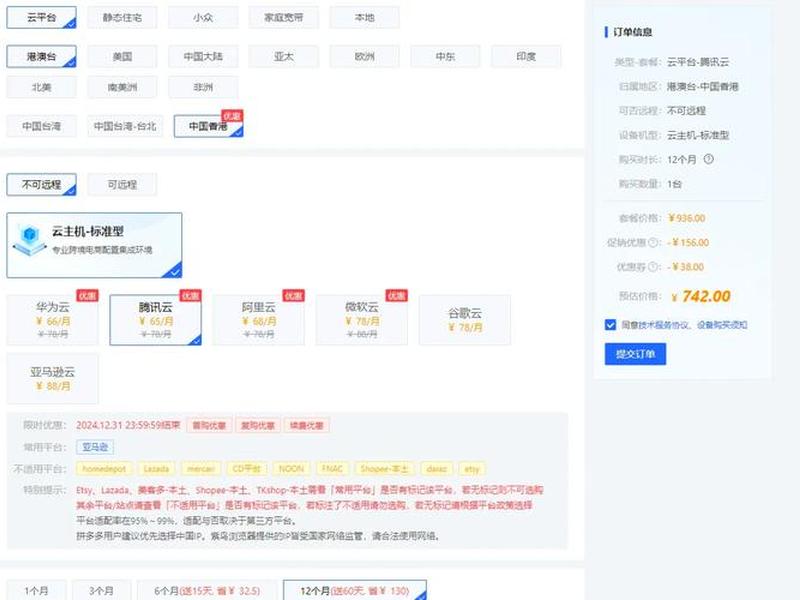The image size is (800, 600).
Task: Open help icon beside 促销优惠
Action: (653, 242)
